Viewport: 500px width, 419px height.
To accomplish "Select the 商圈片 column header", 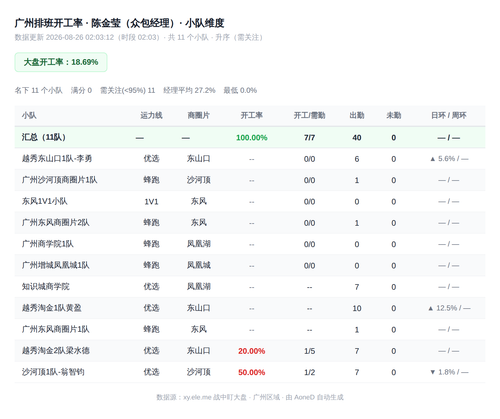I will [x=198, y=116].
